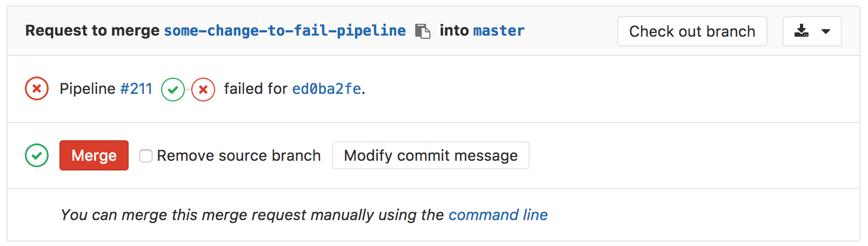Open the some-change-to-fail-pipeline branch link

click(x=285, y=31)
